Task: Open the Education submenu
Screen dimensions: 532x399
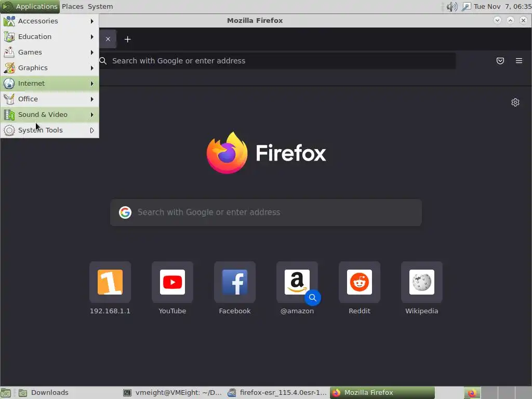Action: click(x=49, y=37)
